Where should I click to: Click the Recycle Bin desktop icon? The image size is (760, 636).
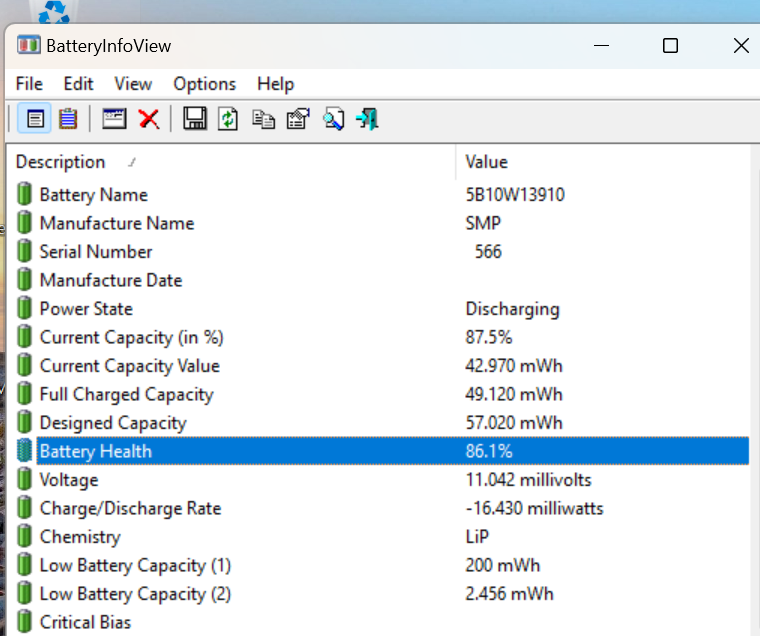click(x=53, y=12)
